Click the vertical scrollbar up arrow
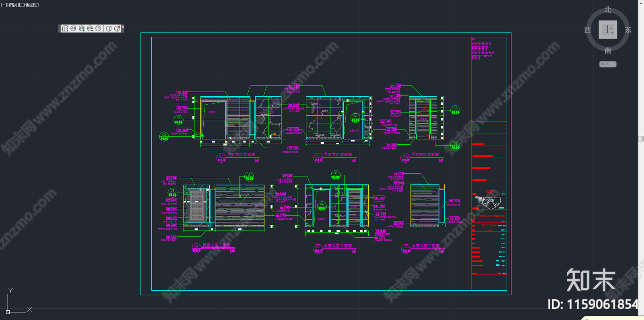 coord(641,3)
